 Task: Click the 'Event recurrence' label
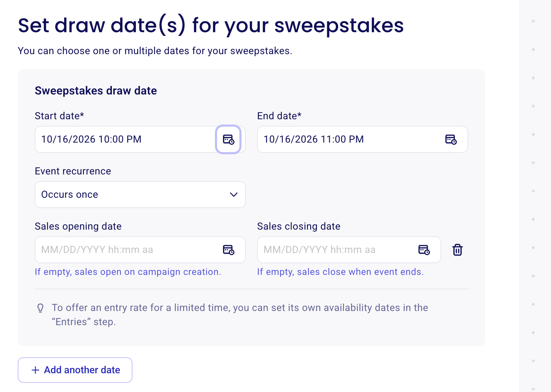coord(73,171)
